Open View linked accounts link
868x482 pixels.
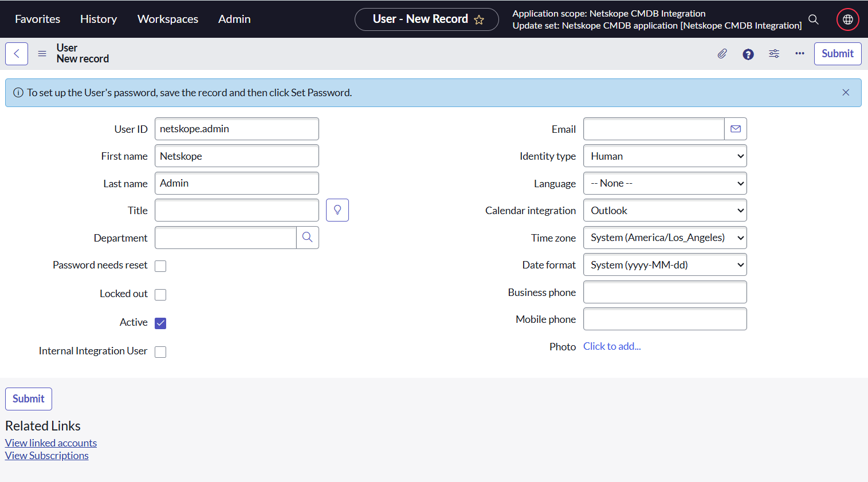click(x=51, y=443)
